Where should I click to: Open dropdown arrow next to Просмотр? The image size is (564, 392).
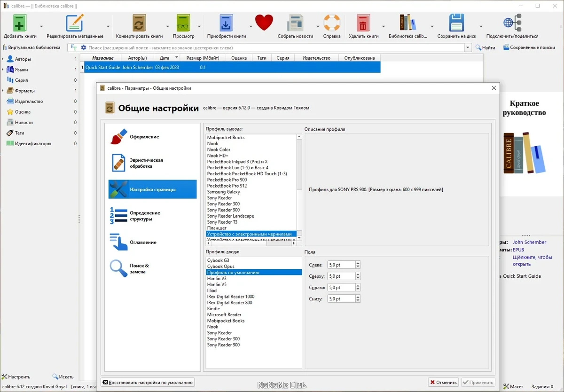tap(199, 26)
